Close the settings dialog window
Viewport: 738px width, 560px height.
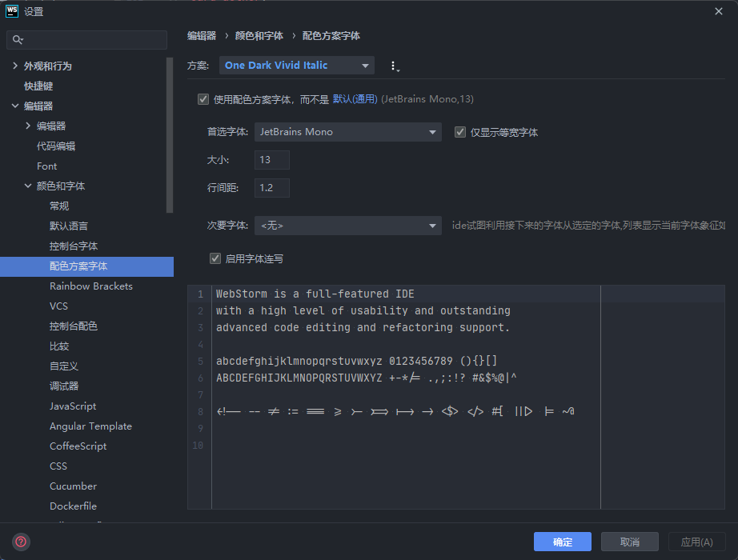coord(718,11)
